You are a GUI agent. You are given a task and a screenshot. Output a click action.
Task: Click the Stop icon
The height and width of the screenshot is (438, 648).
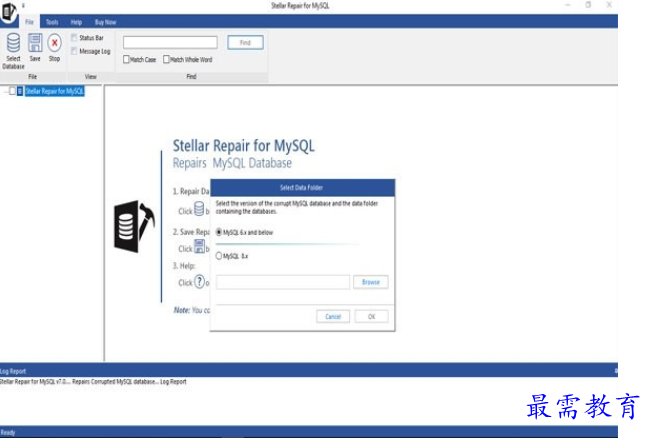pyautogui.click(x=55, y=43)
